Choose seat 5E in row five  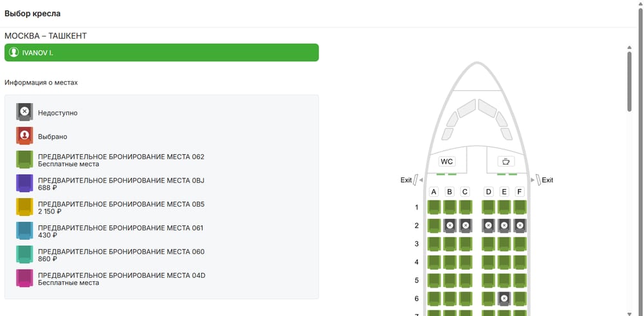(504, 281)
